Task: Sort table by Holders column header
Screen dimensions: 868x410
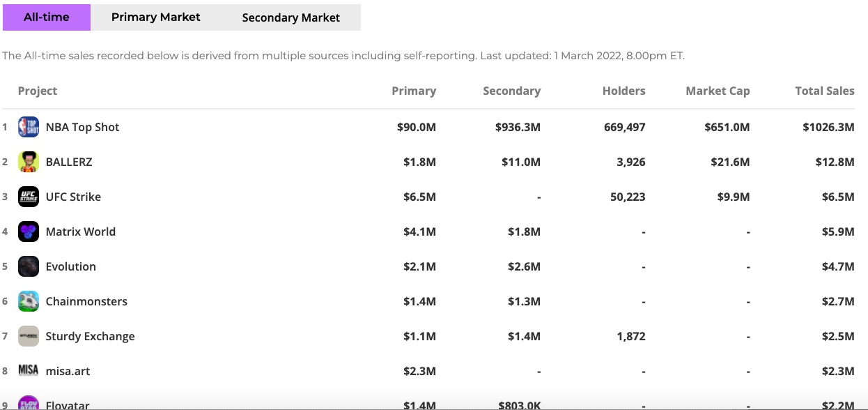Action: [623, 91]
